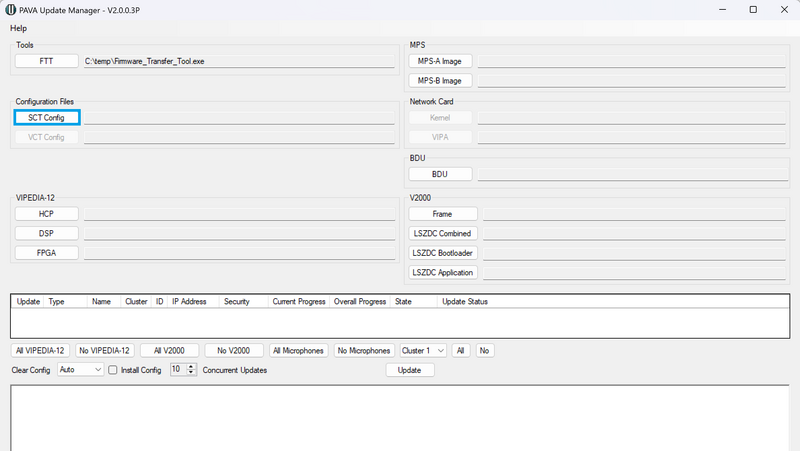
Task: Close the PAVA Update Manager window
Action: tap(784, 10)
